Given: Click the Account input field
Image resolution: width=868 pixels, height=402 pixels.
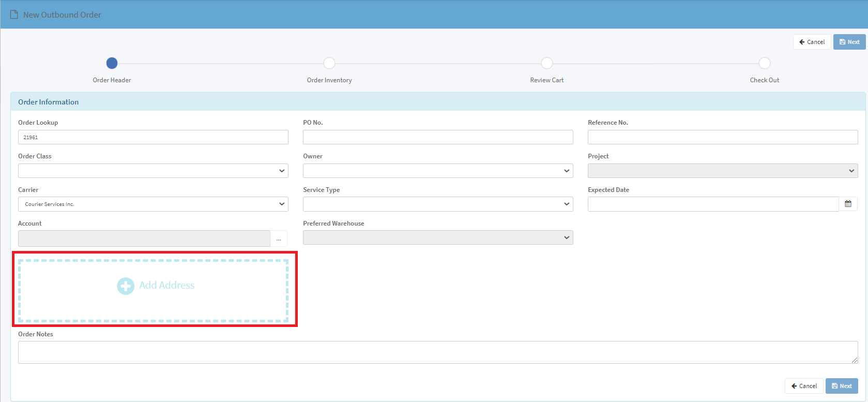Looking at the screenshot, I should 144,239.
